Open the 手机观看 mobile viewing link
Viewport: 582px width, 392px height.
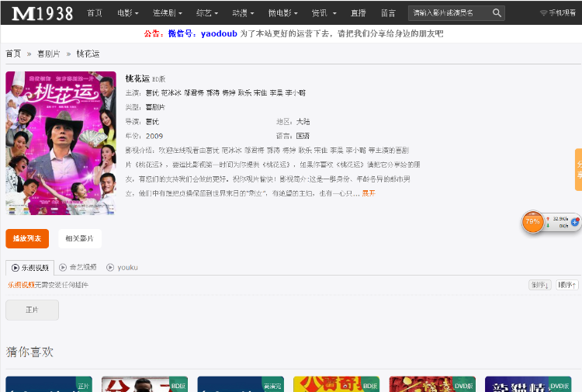click(558, 13)
